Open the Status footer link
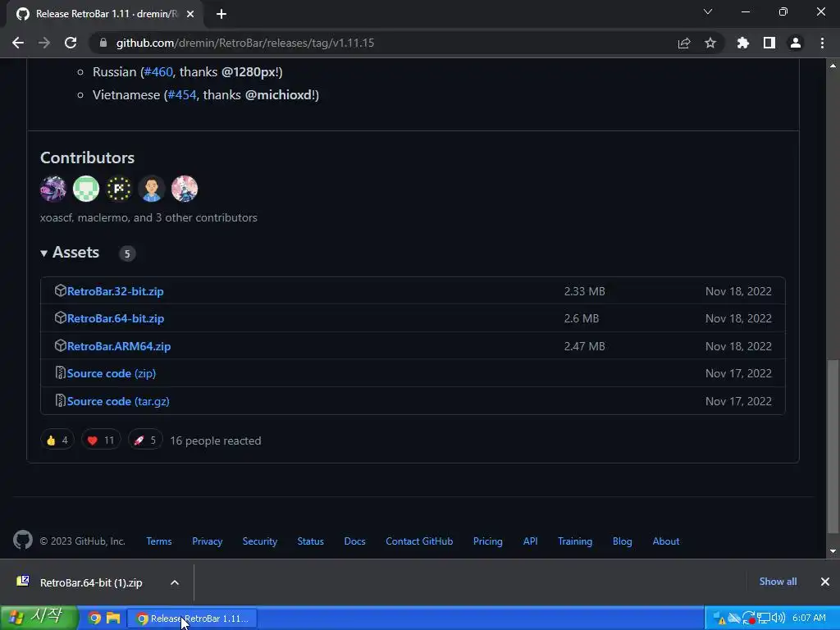Viewport: 840px width, 630px height. 311,541
